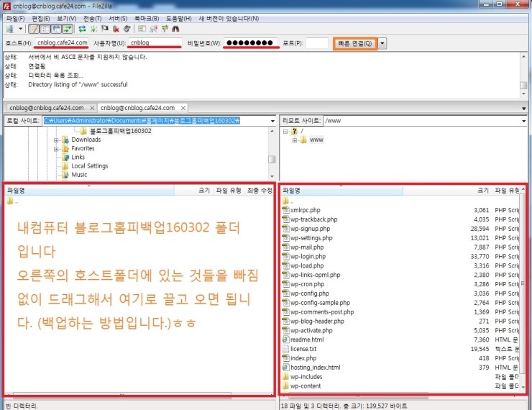This screenshot has height=410, width=532.
Task: Search for files with binoculars icon
Action: tap(175, 29)
